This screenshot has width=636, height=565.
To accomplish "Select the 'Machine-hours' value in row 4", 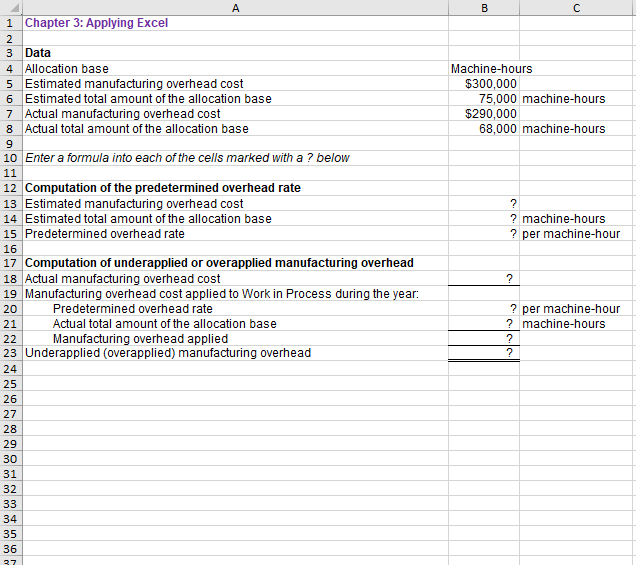I will tap(491, 69).
